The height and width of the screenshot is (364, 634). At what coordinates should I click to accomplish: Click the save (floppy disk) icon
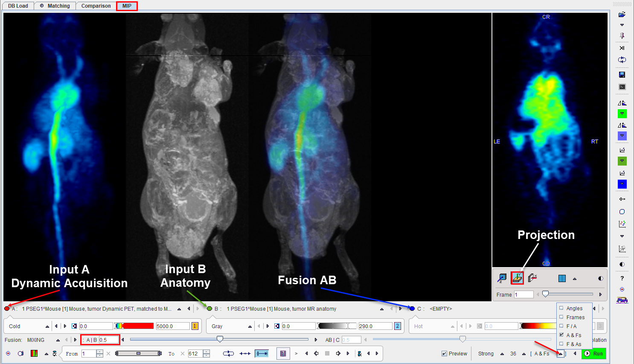622,75
